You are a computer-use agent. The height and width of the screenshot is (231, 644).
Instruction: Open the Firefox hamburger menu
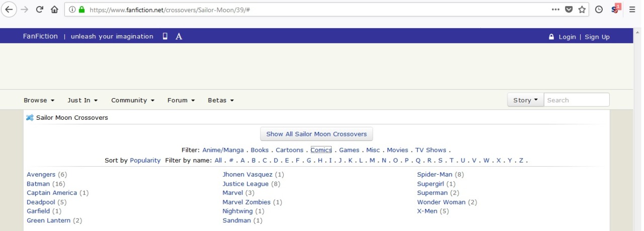tap(632, 9)
